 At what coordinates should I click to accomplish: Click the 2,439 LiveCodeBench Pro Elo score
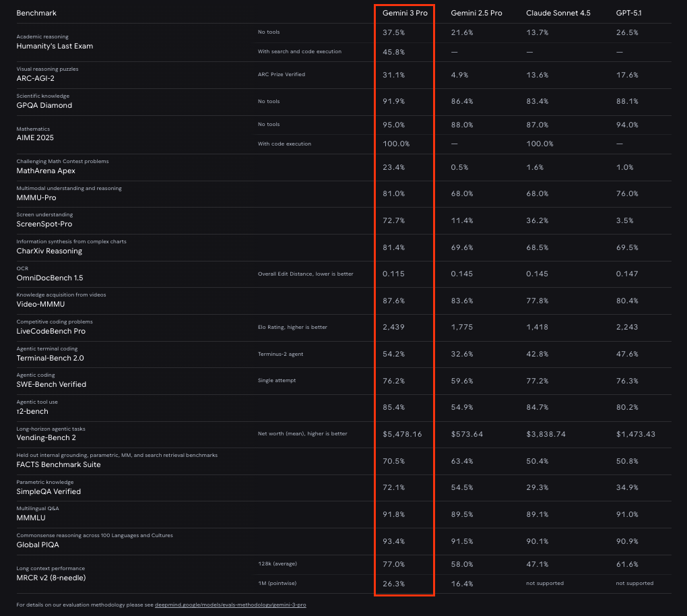point(393,327)
